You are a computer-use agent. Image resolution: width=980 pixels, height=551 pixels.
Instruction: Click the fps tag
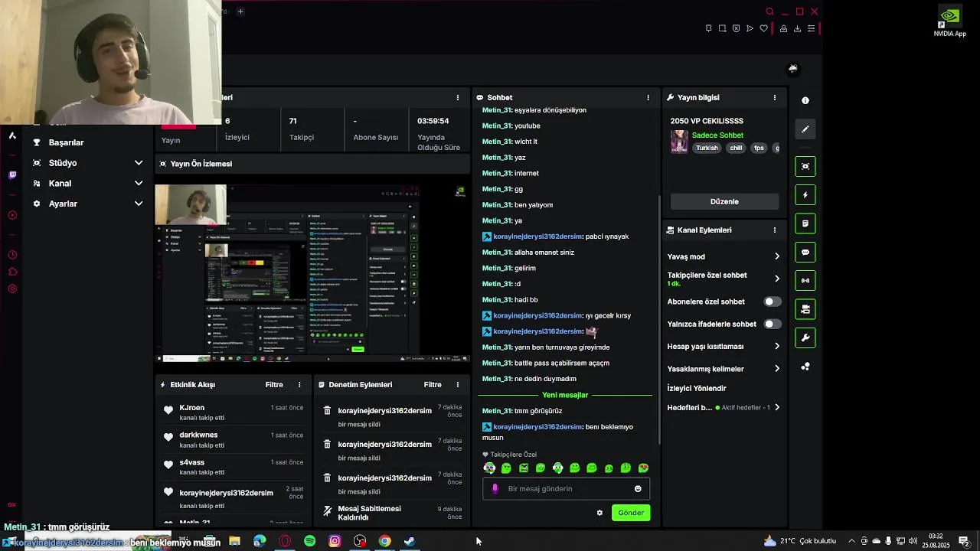pos(759,148)
